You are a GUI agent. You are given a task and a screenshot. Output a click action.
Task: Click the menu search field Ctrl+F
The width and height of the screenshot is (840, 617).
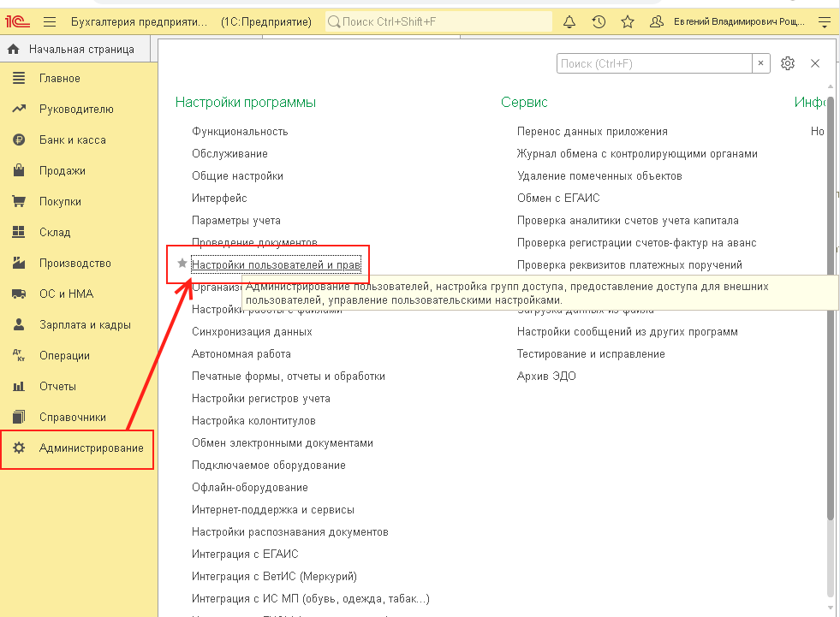654,63
